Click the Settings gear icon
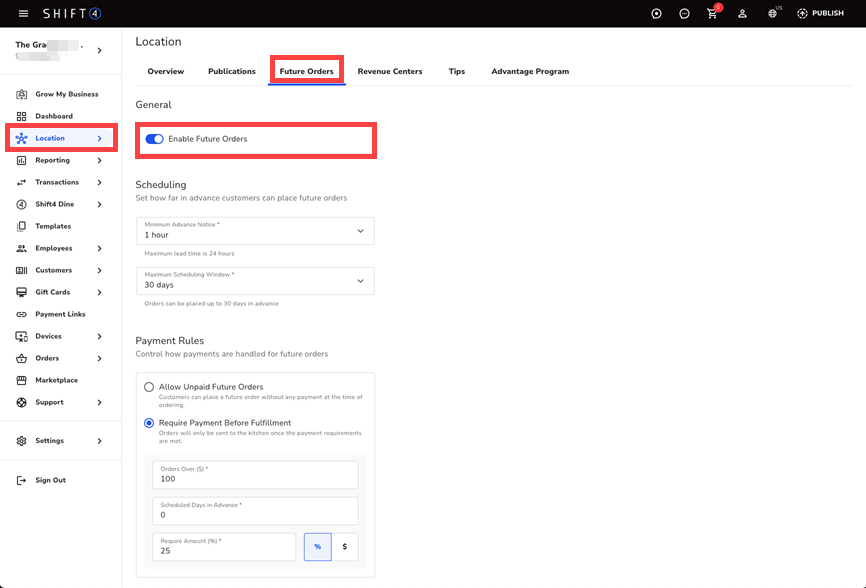866x588 pixels. (x=22, y=441)
